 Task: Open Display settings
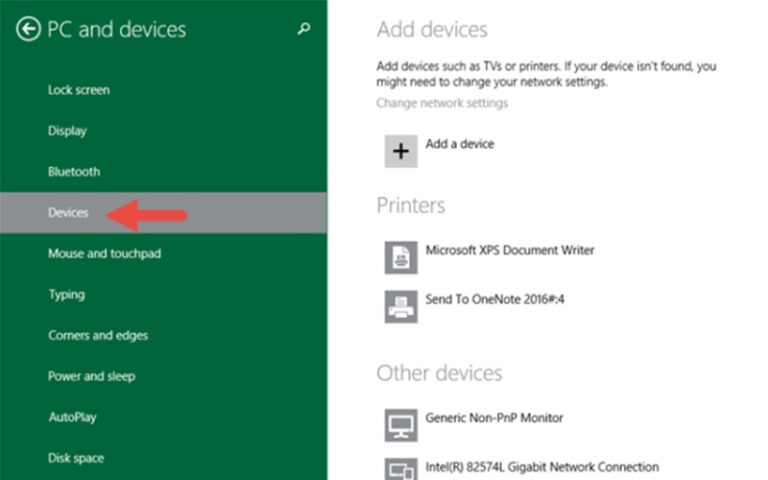point(67,131)
